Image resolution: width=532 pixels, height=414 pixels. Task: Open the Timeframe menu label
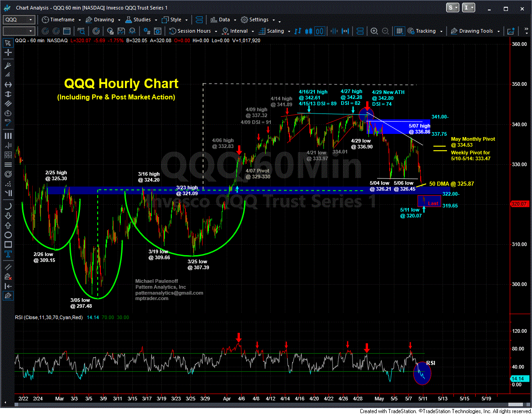[62, 20]
